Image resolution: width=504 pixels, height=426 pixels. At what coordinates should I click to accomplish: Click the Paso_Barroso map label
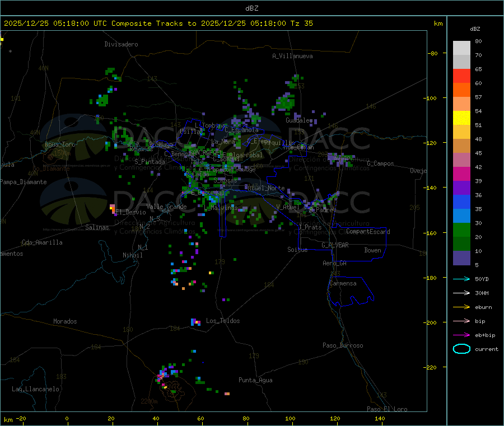click(x=343, y=345)
